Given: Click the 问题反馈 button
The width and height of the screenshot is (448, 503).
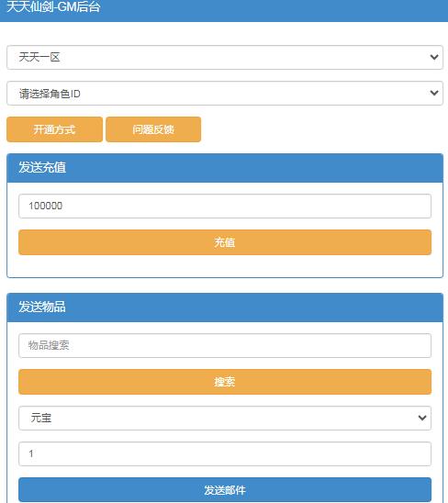Looking at the screenshot, I should click(x=153, y=129).
